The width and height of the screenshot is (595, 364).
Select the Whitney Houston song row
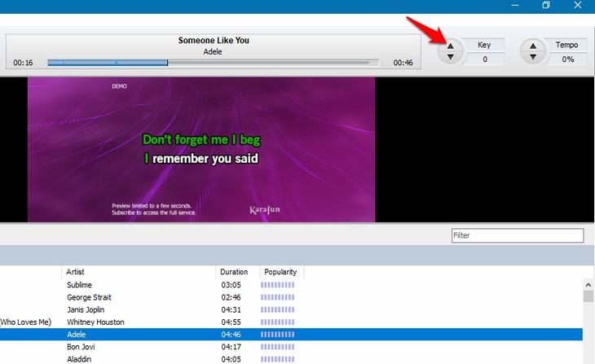pos(291,322)
